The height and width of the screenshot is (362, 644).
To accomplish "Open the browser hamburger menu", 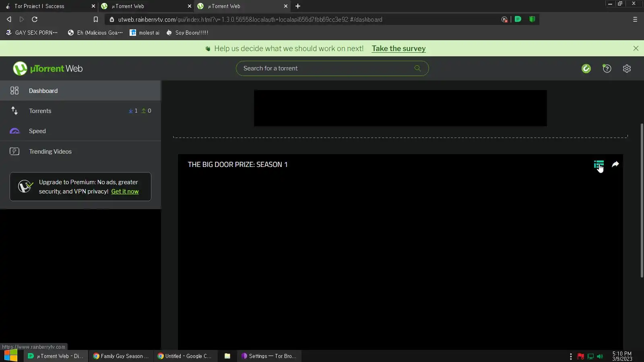I will 635,19.
